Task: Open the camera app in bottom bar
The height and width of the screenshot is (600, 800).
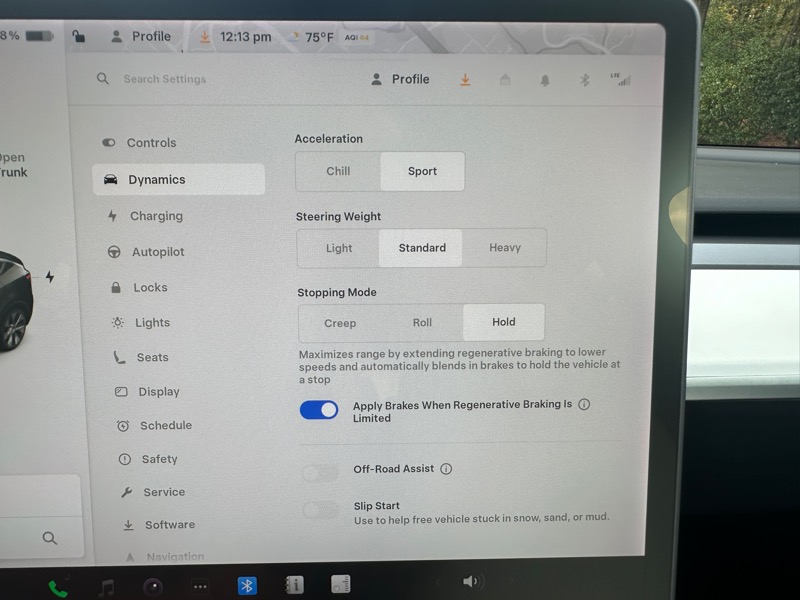Action: tap(153, 587)
